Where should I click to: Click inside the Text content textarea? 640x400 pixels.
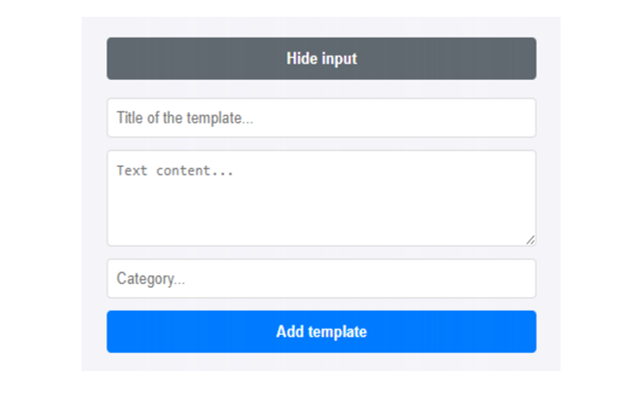click(x=321, y=198)
